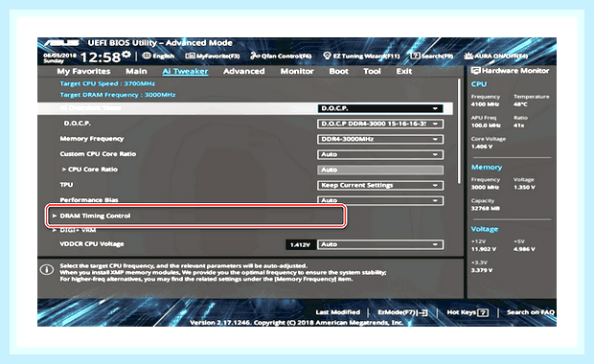
Task: Click the Voltage heading in Hardware Monitor
Action: [485, 229]
